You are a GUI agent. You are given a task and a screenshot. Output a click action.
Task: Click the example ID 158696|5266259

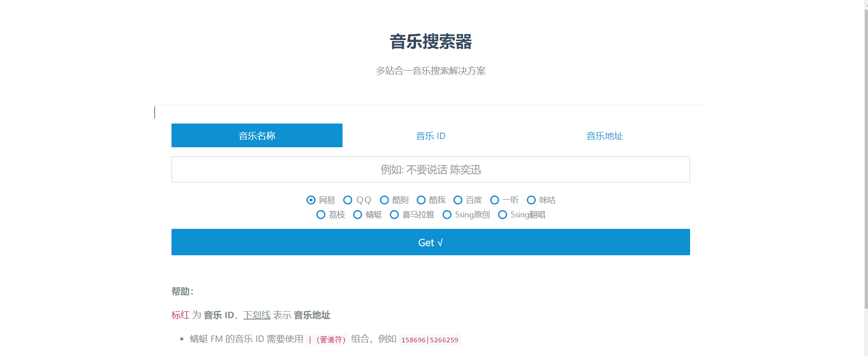[x=430, y=340]
